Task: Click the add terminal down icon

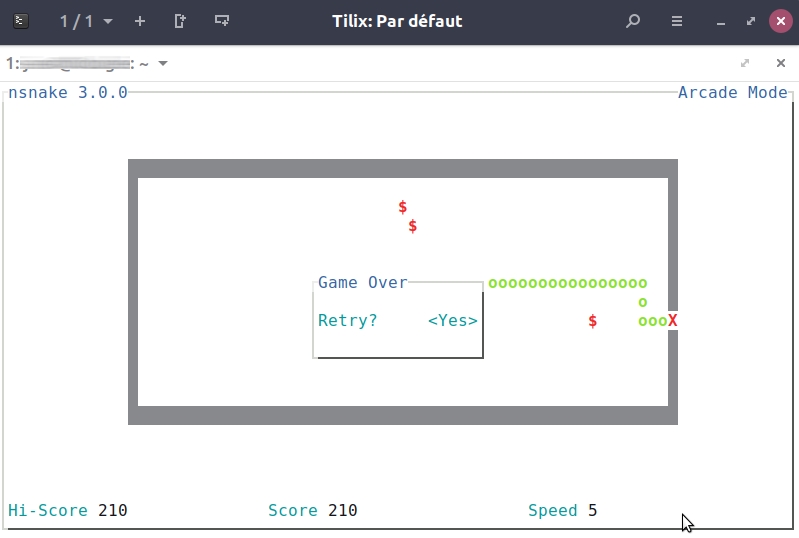Action: click(222, 21)
